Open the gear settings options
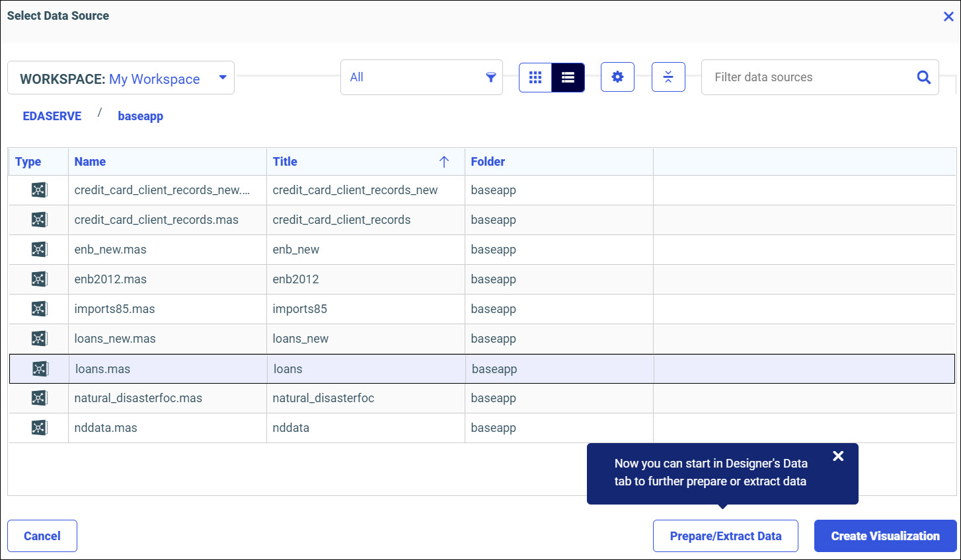Screen dimensions: 961x560 [617, 77]
